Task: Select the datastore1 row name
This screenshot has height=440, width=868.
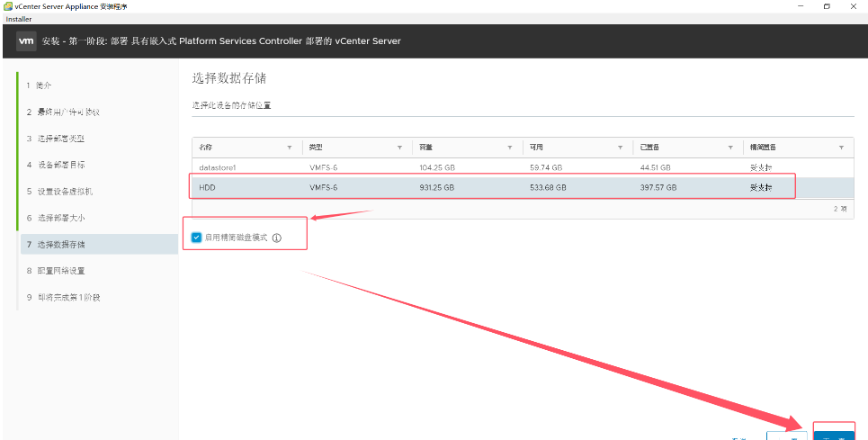Action: click(x=218, y=167)
